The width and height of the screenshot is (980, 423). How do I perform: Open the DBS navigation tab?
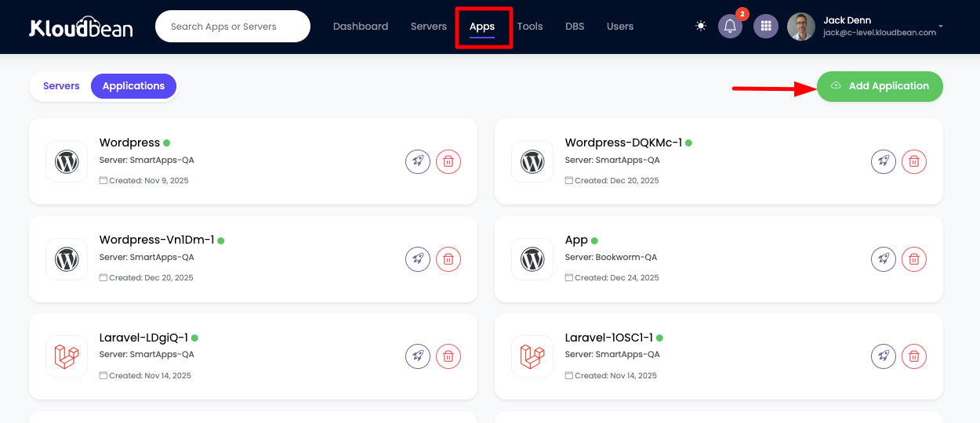(x=575, y=27)
